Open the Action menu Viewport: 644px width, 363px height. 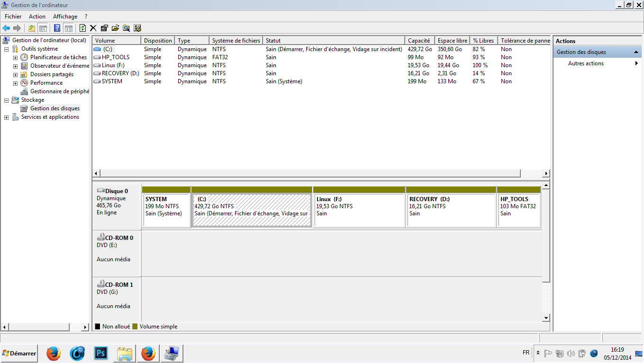coord(37,17)
